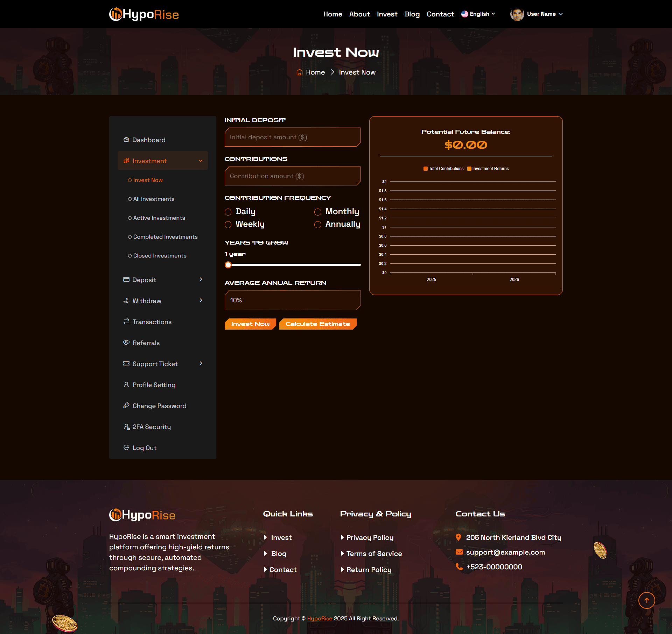This screenshot has height=634, width=672.
Task: Click the Years to Grow slider handle
Action: (x=228, y=265)
